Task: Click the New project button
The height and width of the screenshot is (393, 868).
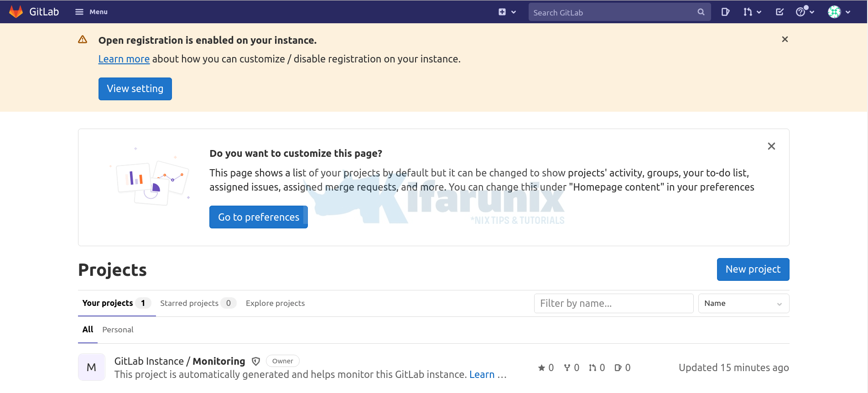Action: (x=753, y=269)
